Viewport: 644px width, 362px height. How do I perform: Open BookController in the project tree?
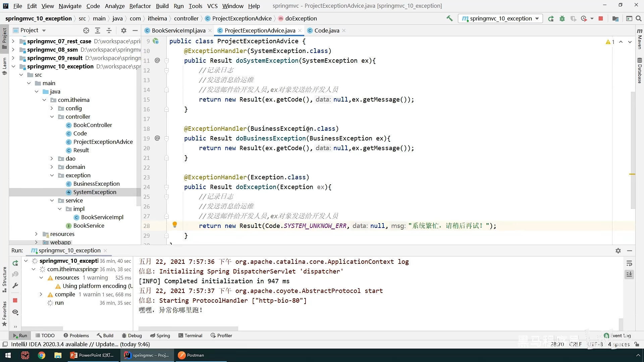[x=93, y=125]
